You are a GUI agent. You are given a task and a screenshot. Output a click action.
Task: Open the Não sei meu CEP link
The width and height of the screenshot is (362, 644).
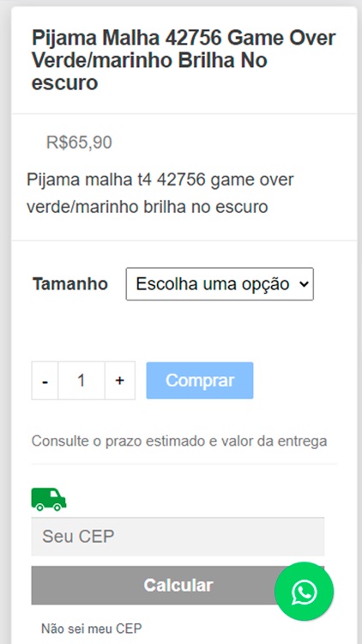click(92, 629)
